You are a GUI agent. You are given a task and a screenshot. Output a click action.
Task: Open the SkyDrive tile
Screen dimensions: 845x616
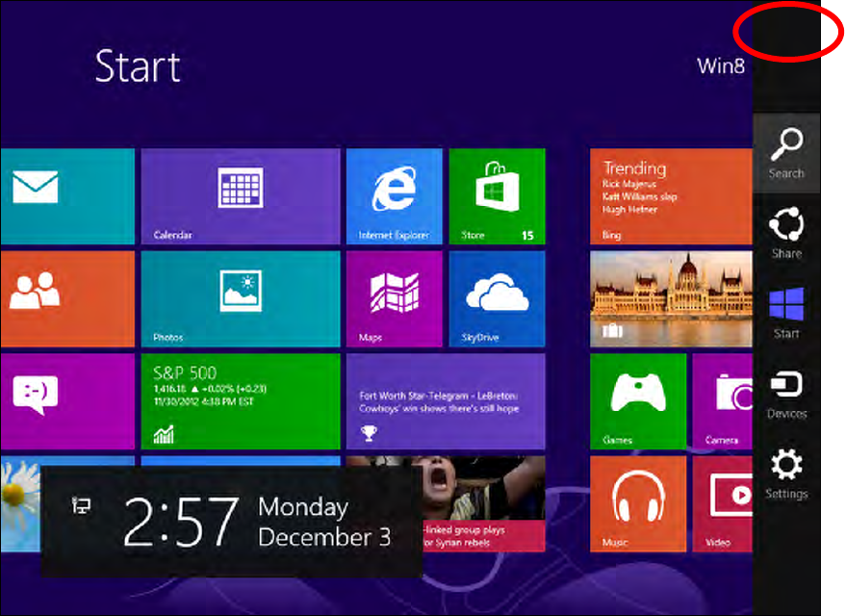point(497,298)
